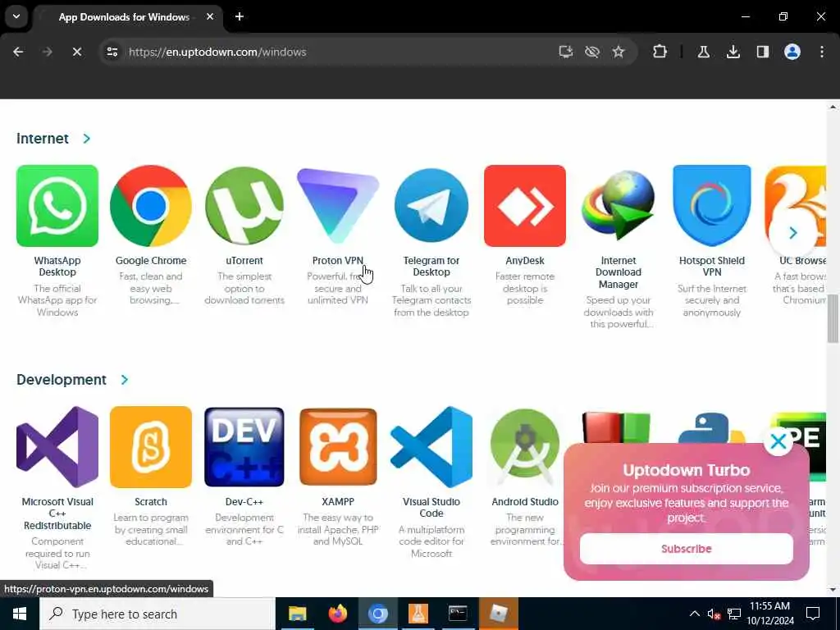Click the muted volume tray icon
The height and width of the screenshot is (630, 840).
714,614
